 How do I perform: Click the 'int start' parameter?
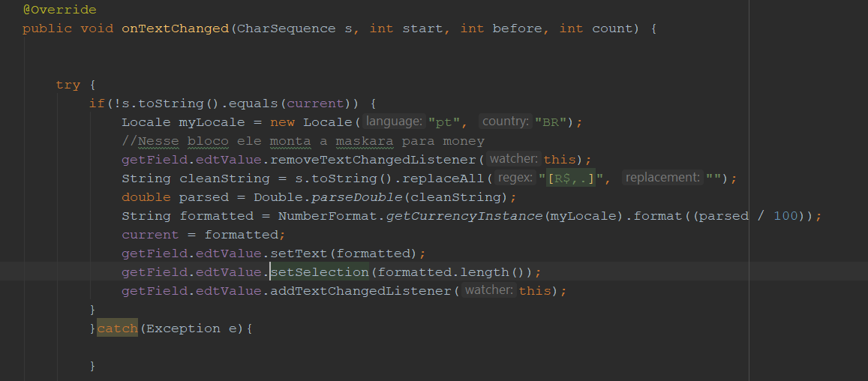[407, 28]
